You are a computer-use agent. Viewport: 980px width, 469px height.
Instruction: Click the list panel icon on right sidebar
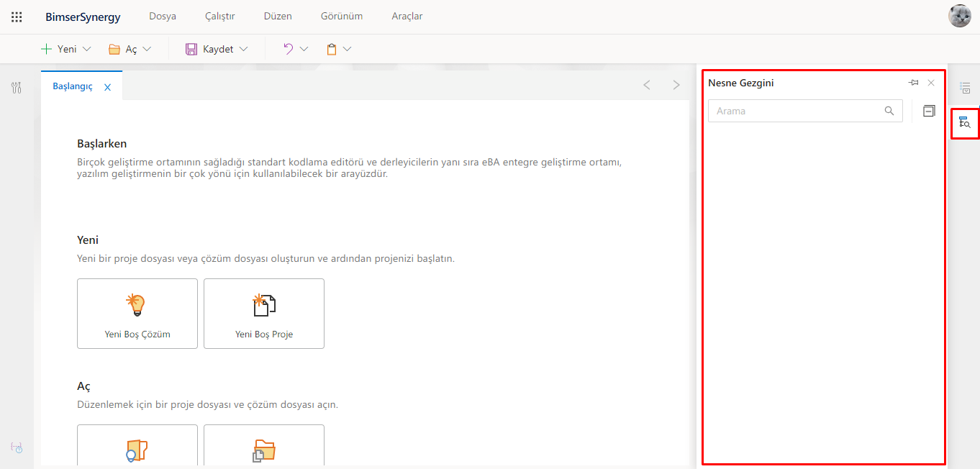965,88
